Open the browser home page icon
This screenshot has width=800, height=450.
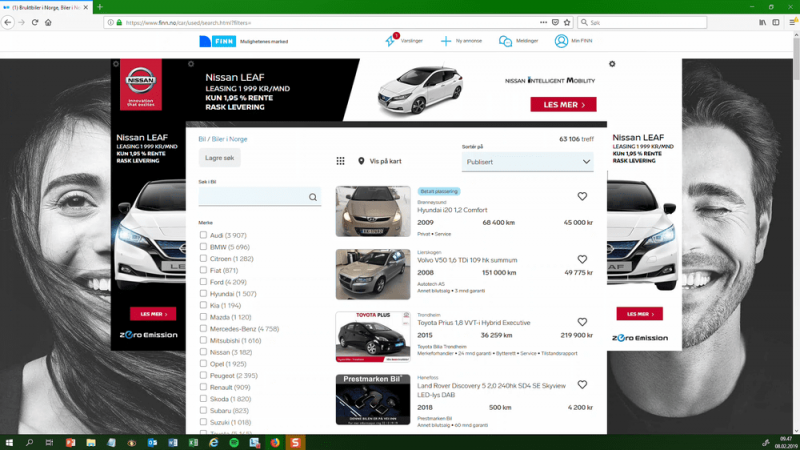[x=48, y=22]
